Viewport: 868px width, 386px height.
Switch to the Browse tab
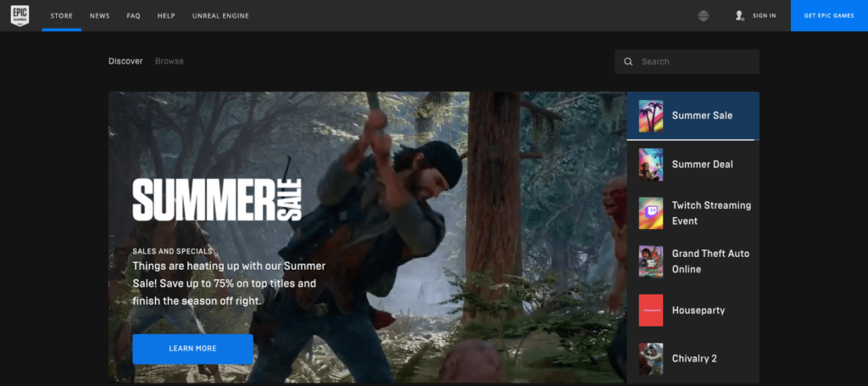coord(170,61)
